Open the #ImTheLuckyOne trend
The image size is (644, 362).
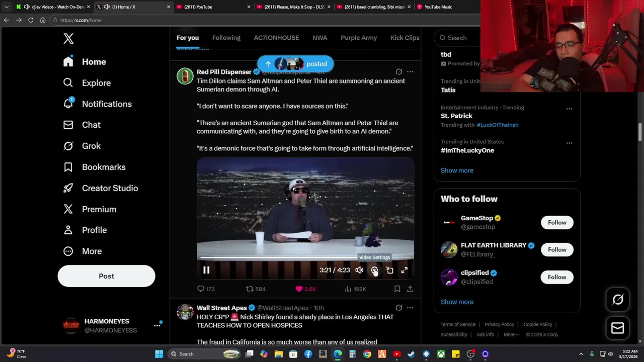[x=467, y=150]
